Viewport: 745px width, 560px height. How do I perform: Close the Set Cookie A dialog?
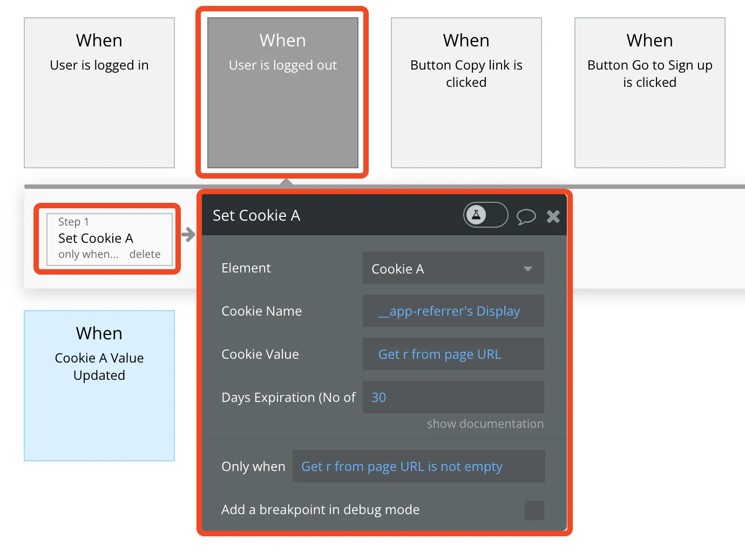click(x=552, y=216)
